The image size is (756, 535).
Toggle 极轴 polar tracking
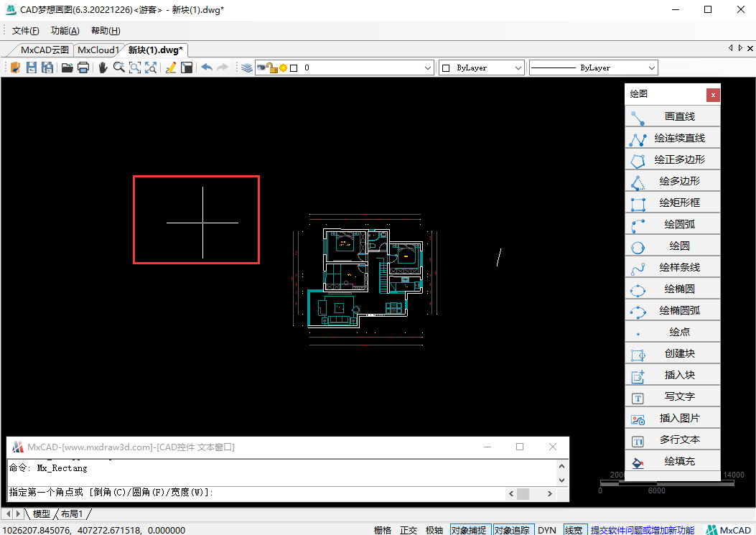[434, 530]
